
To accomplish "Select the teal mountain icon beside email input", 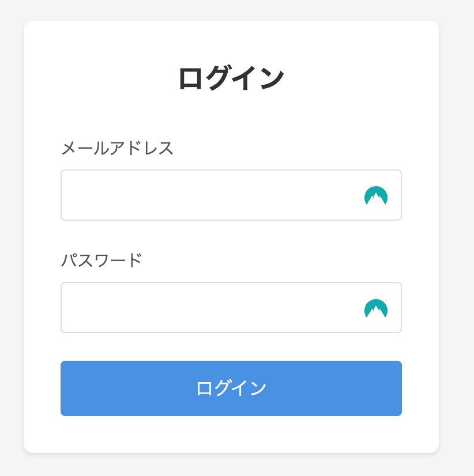I will pos(376,195).
